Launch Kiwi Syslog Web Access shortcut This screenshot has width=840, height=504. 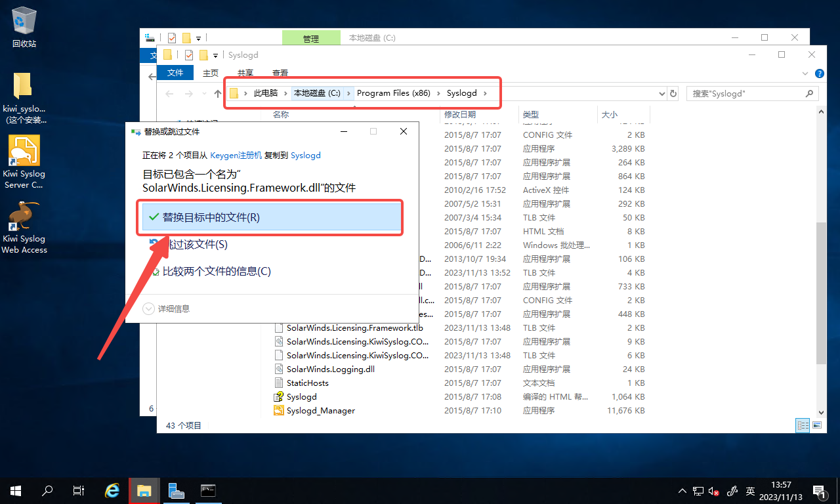(x=24, y=226)
